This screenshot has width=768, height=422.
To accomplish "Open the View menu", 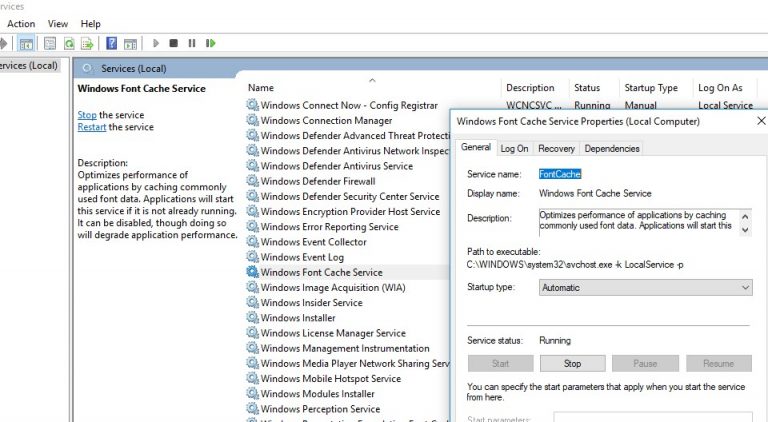I will point(58,23).
